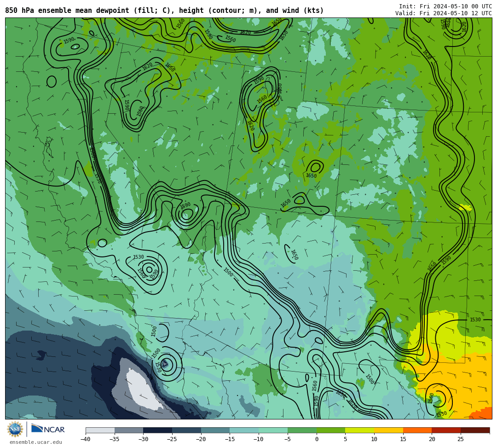Image resolution: width=497 pixels, height=448 pixels.
Task: Click the -35 colorbar tick label
Action: [114, 439]
